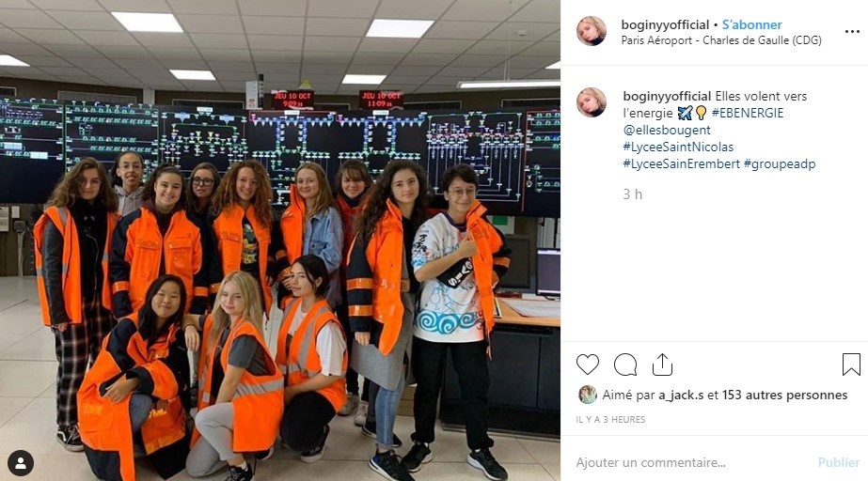The height and width of the screenshot is (481, 868).
Task: Follow the account via S'abonner
Action: 751,24
